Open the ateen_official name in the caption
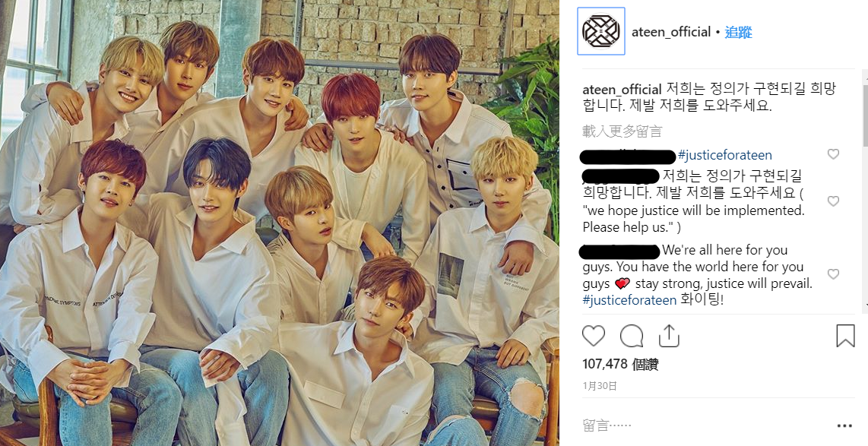 coord(622,89)
